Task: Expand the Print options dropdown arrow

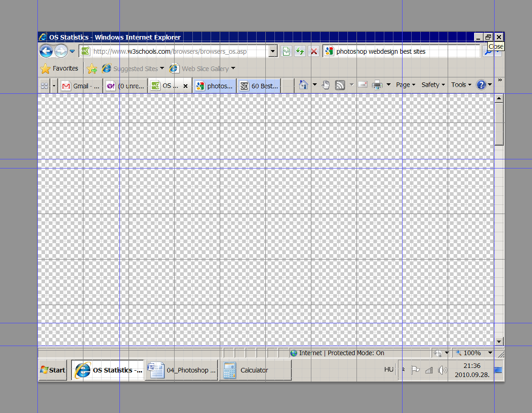Action: (388, 85)
